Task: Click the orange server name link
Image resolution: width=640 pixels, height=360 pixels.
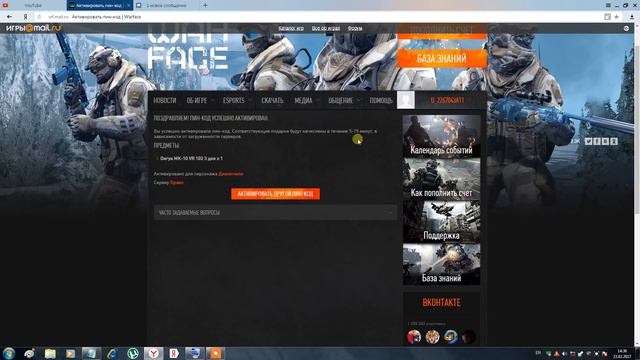Action: (177, 182)
